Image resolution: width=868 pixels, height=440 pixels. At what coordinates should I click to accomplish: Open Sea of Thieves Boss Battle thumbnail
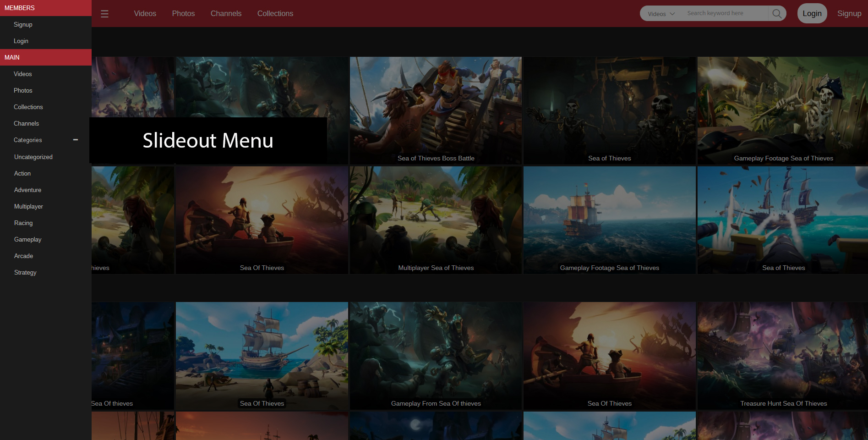point(436,110)
